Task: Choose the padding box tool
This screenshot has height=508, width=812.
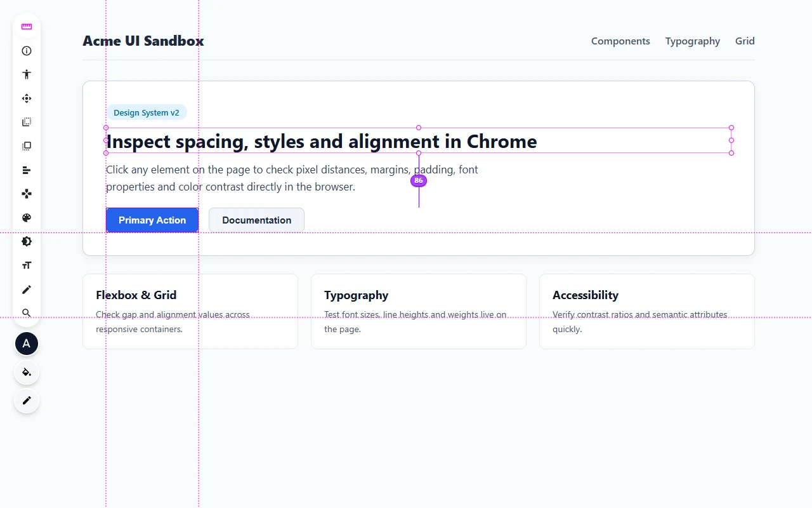Action: [x=27, y=146]
